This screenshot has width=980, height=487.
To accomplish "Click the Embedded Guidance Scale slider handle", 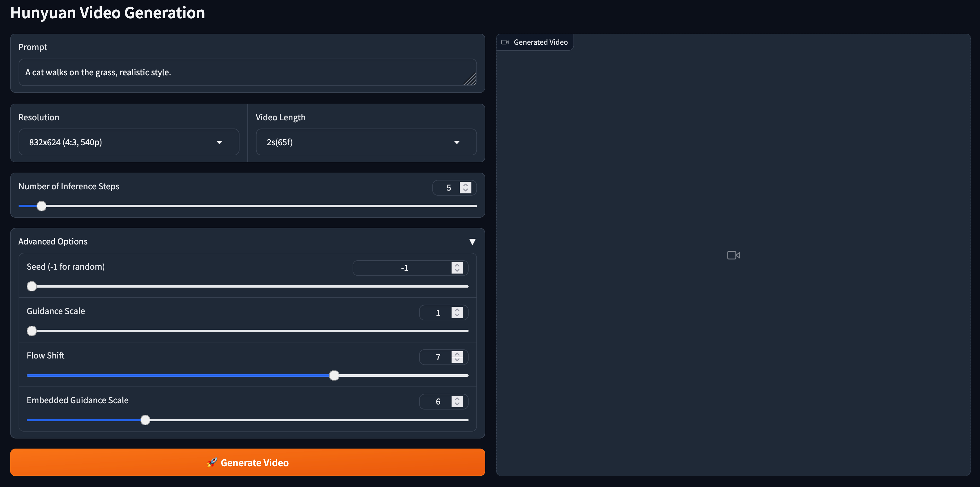I will pyautogui.click(x=145, y=420).
